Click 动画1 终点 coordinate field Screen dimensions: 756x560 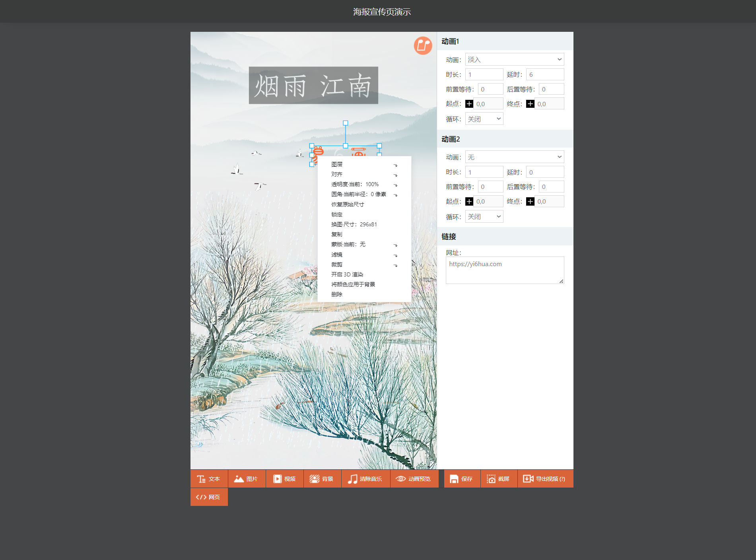tap(549, 104)
